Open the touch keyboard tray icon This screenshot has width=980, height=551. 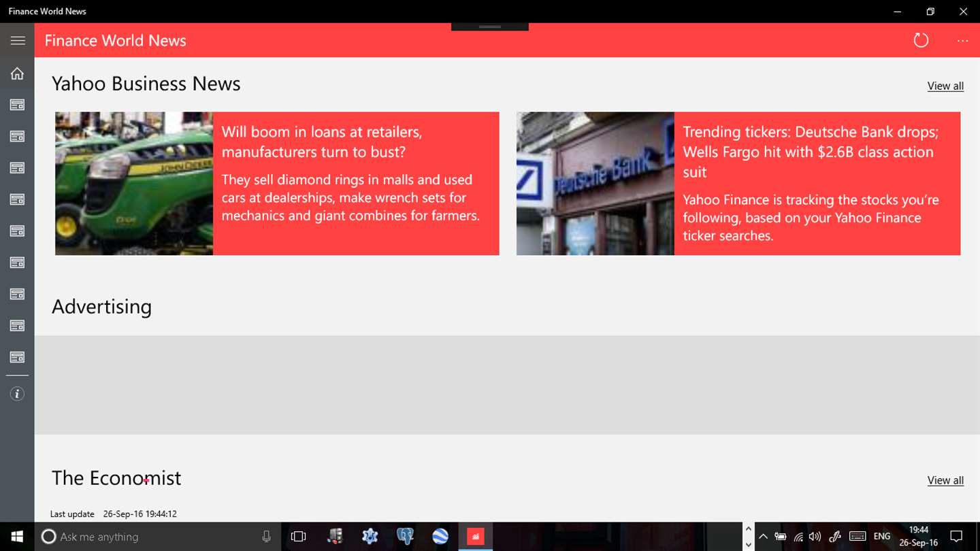pos(857,537)
